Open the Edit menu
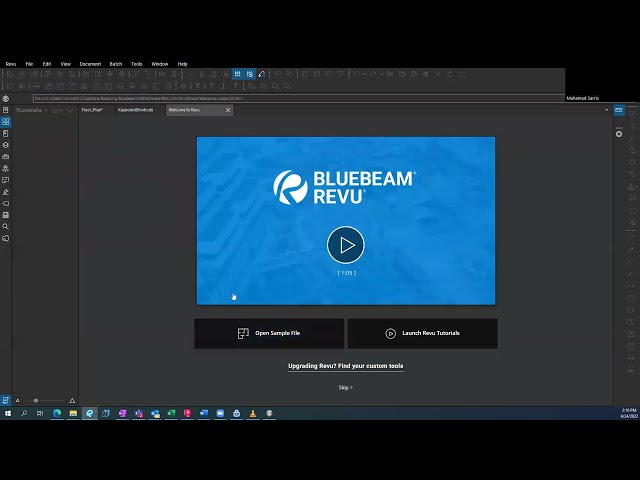This screenshot has width=640, height=480. (47, 64)
